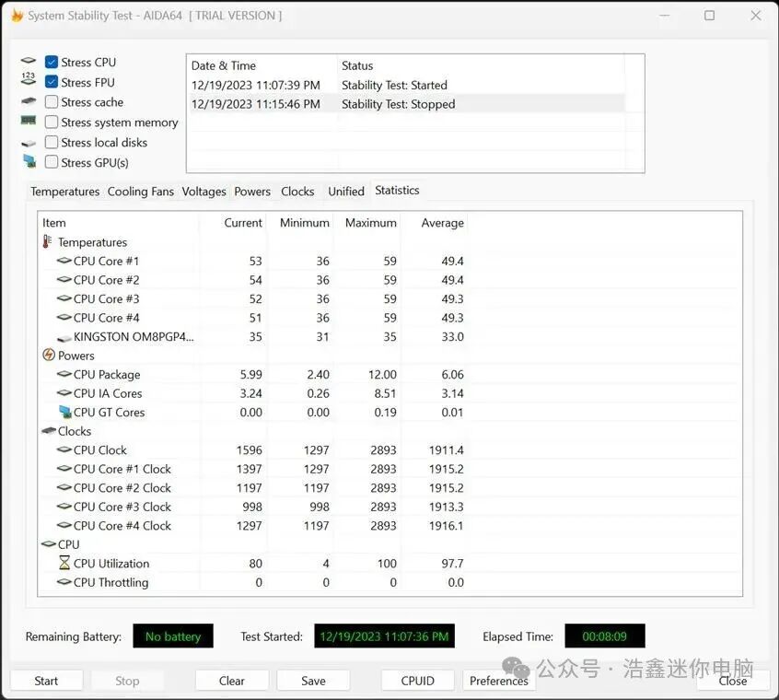Screen dimensions: 779x700
Task: Click the disk icon beside Stress local disks
Action: point(29,144)
